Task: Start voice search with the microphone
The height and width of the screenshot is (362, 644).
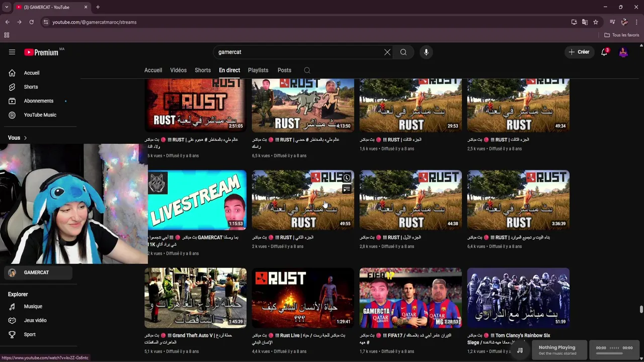Action: pos(426,52)
